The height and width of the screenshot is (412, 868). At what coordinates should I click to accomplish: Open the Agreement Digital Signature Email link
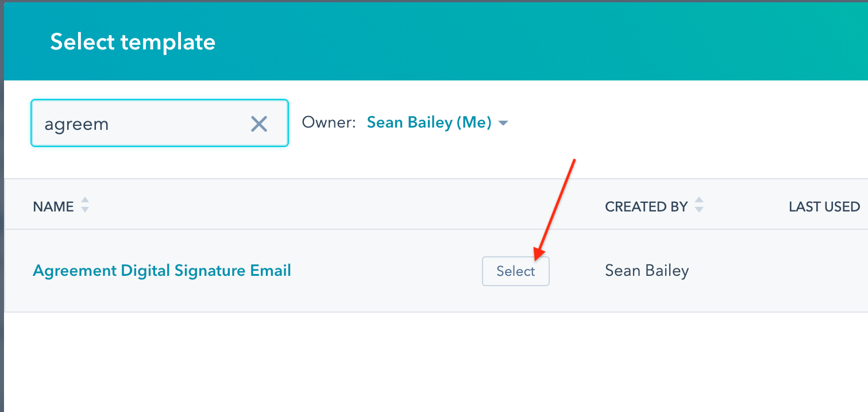point(162,271)
